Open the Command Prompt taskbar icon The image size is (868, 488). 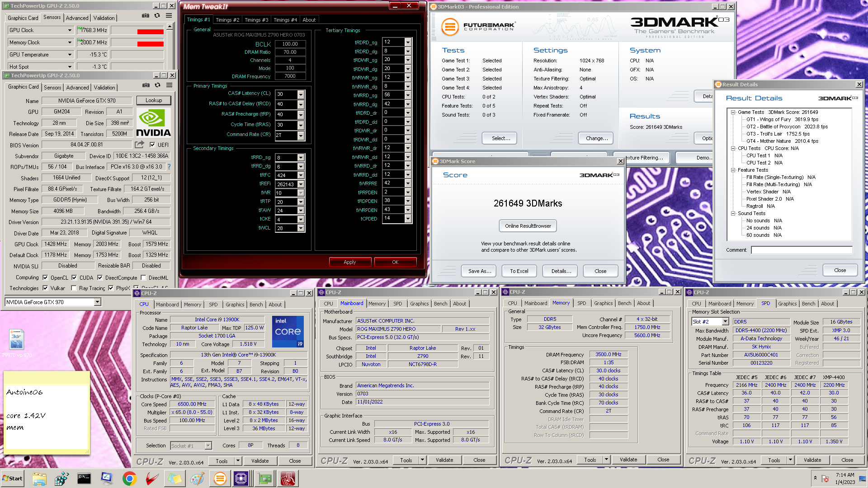(84, 479)
